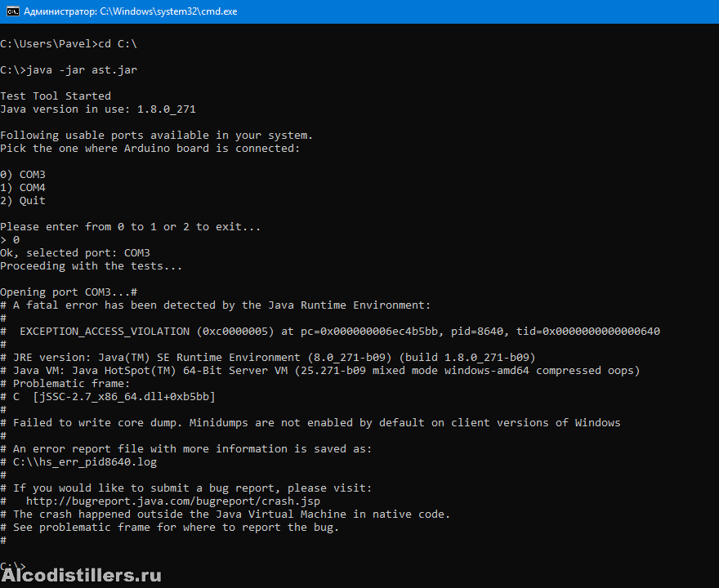Click the 'JRE version: Java(TM) SE' line

point(268,358)
